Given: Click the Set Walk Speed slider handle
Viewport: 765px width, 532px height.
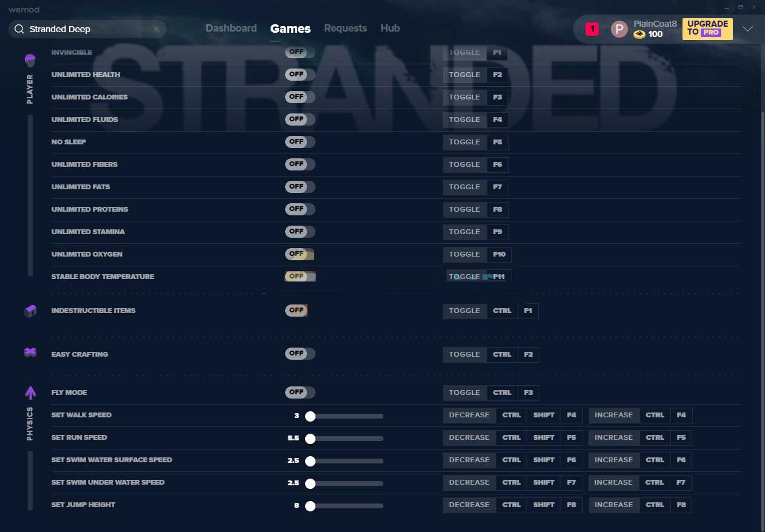Looking at the screenshot, I should click(x=310, y=416).
